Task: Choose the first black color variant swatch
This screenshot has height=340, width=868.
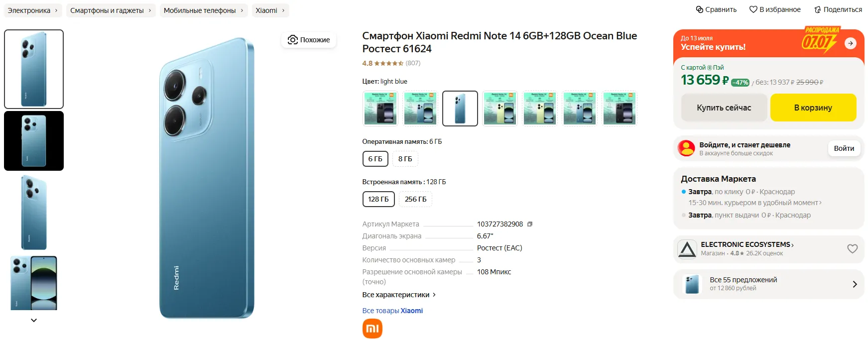Action: point(380,109)
